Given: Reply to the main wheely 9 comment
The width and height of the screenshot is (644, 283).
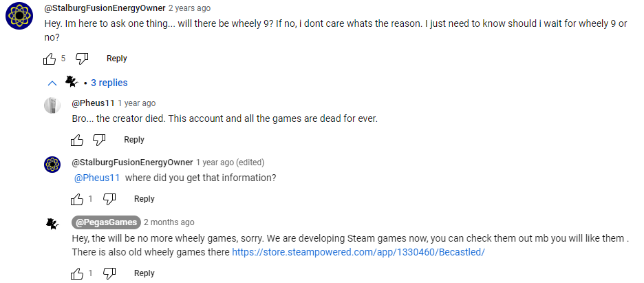Looking at the screenshot, I should [x=117, y=59].
